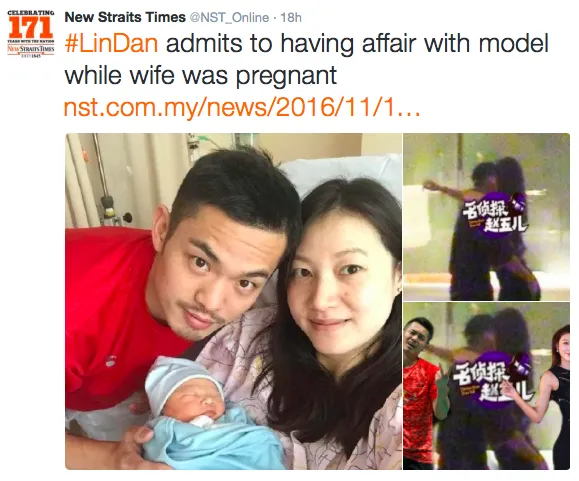Open the nst.com.my news article link
The width and height of the screenshot is (579, 481).
coord(242,107)
